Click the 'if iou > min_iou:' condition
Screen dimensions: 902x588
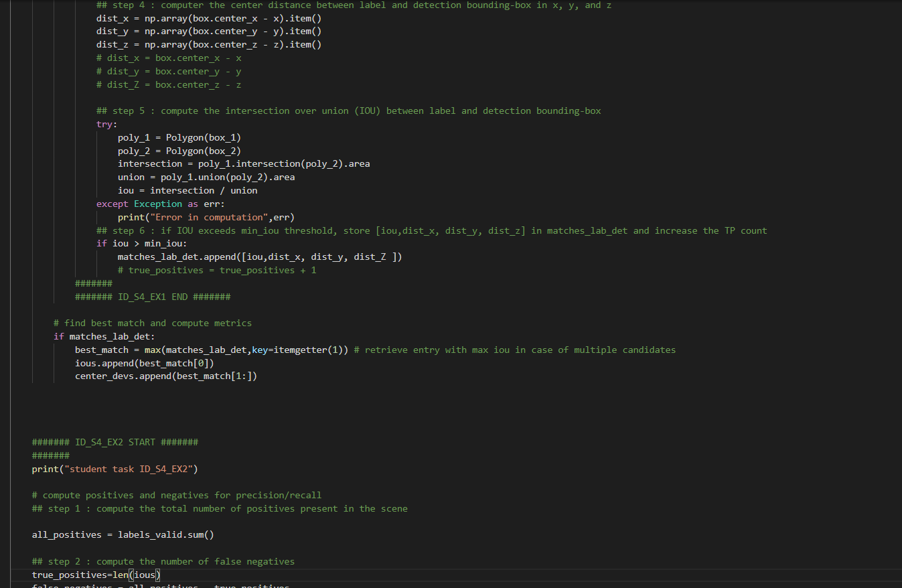[x=142, y=244]
